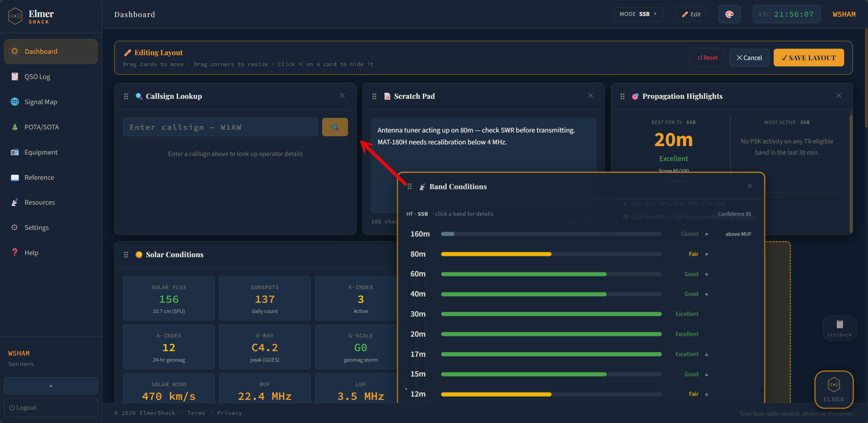
Task: Click the Propagation Highlights target icon
Action: (x=635, y=96)
